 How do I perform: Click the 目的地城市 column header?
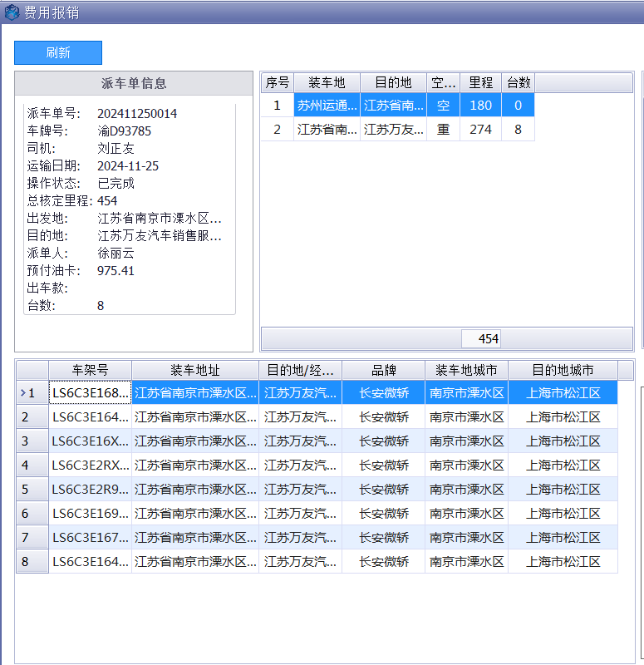tap(563, 370)
